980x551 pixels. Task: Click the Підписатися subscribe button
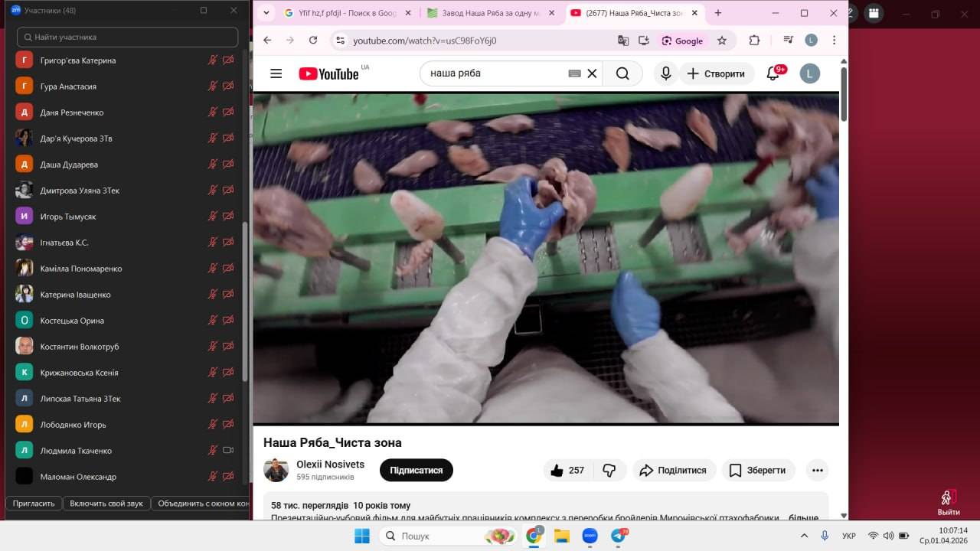(x=416, y=470)
